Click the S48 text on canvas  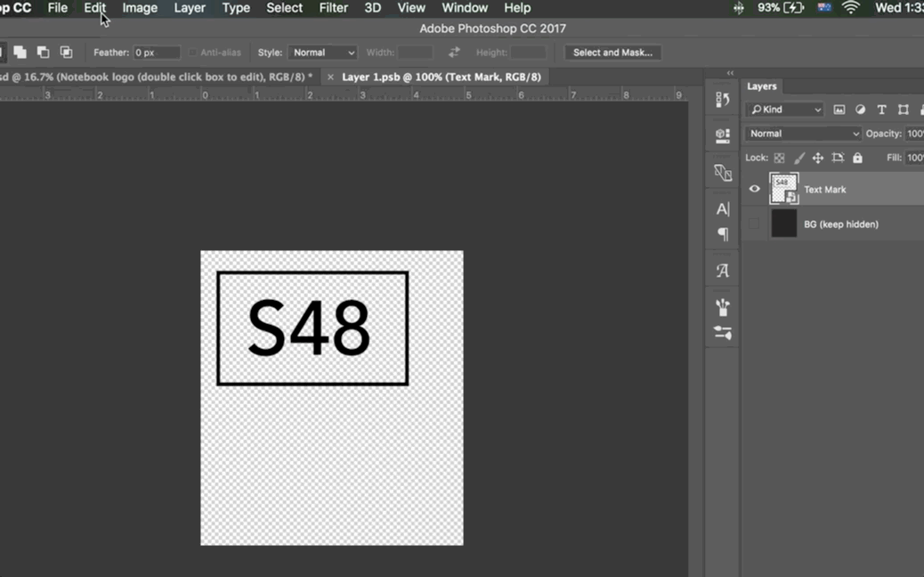point(310,329)
